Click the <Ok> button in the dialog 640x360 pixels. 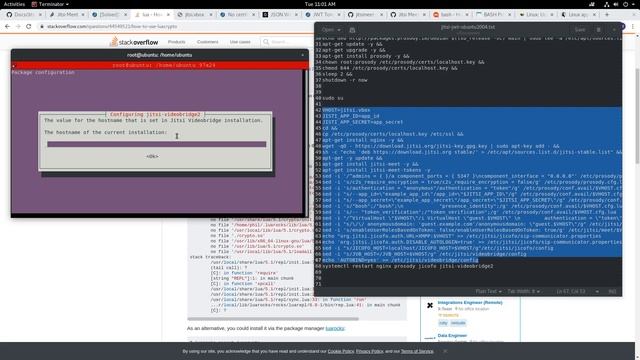152,156
